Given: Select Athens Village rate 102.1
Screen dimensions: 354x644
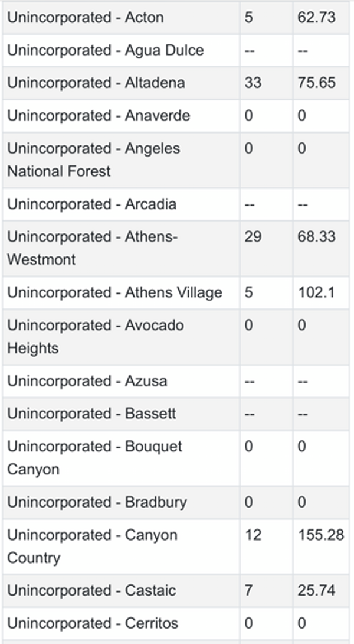Looking at the screenshot, I should [x=314, y=292].
